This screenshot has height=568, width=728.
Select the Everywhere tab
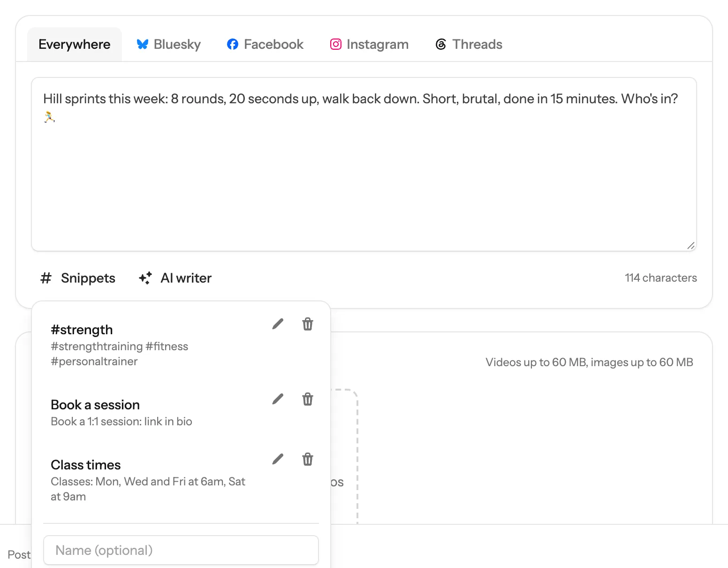tap(75, 44)
